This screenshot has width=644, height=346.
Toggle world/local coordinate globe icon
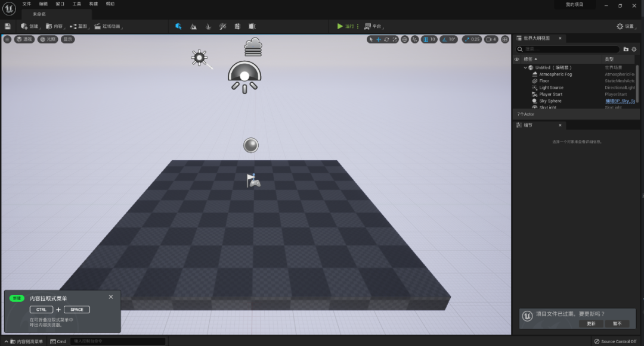pos(404,39)
